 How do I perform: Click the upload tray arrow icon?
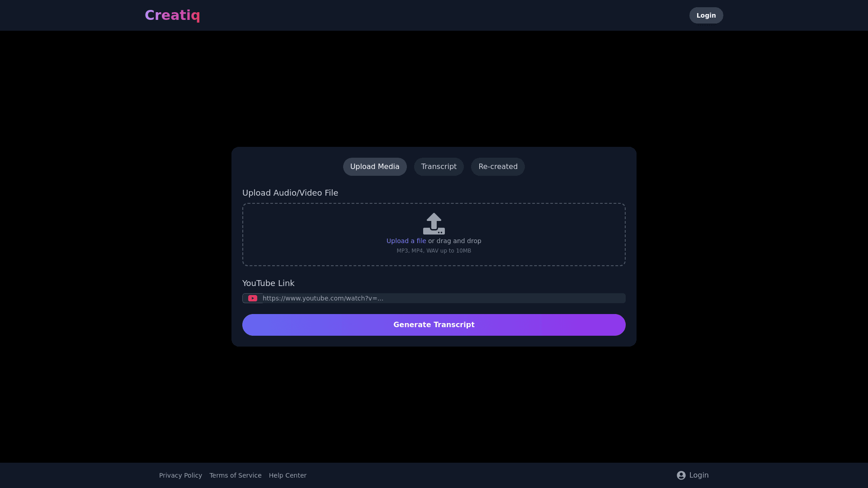click(434, 224)
